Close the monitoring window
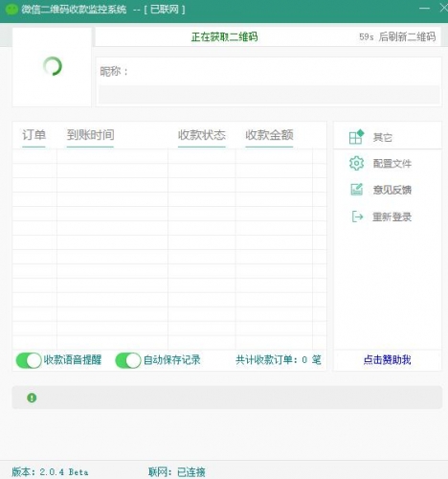This screenshot has height=479, width=448. click(444, 8)
